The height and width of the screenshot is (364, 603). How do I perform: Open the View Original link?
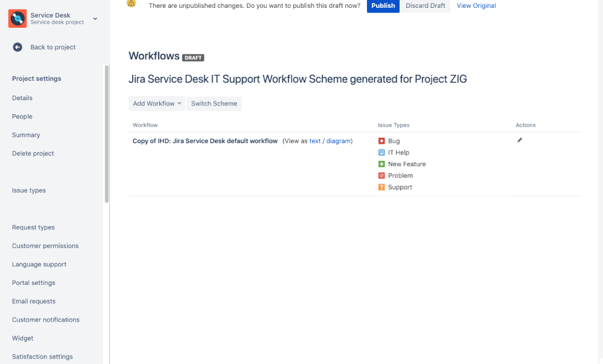(x=476, y=5)
